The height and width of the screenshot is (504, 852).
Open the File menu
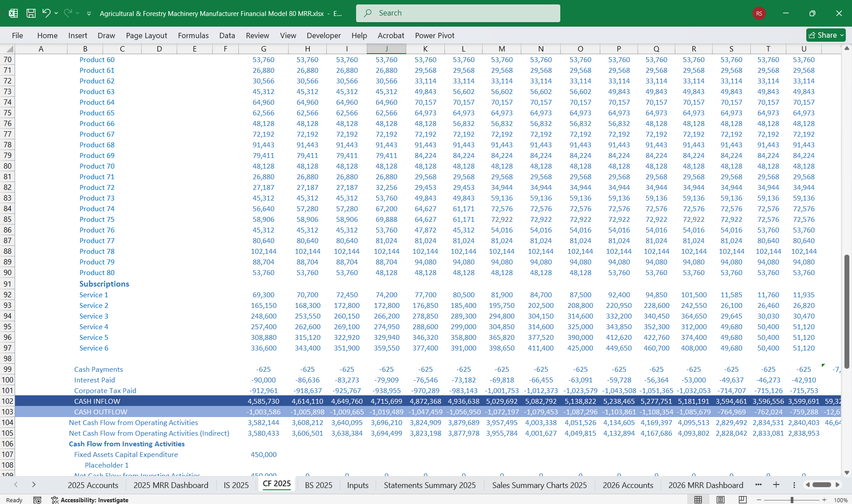tap(17, 35)
